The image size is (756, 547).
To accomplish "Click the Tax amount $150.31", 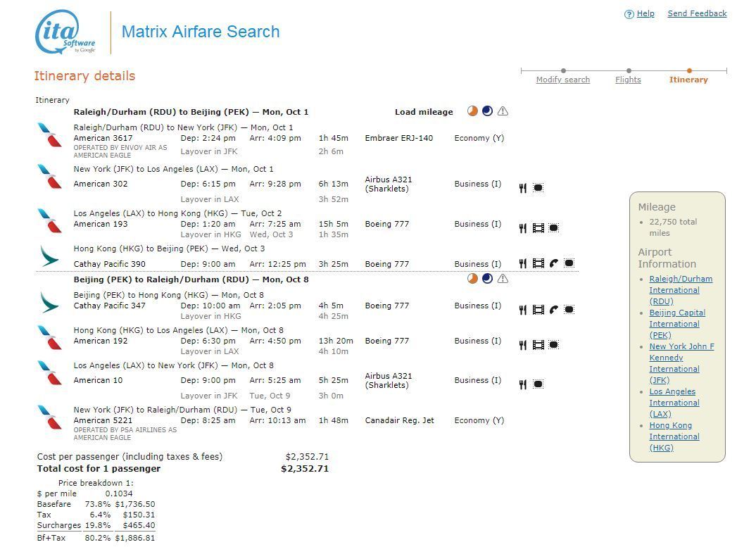I will pyautogui.click(x=139, y=515).
